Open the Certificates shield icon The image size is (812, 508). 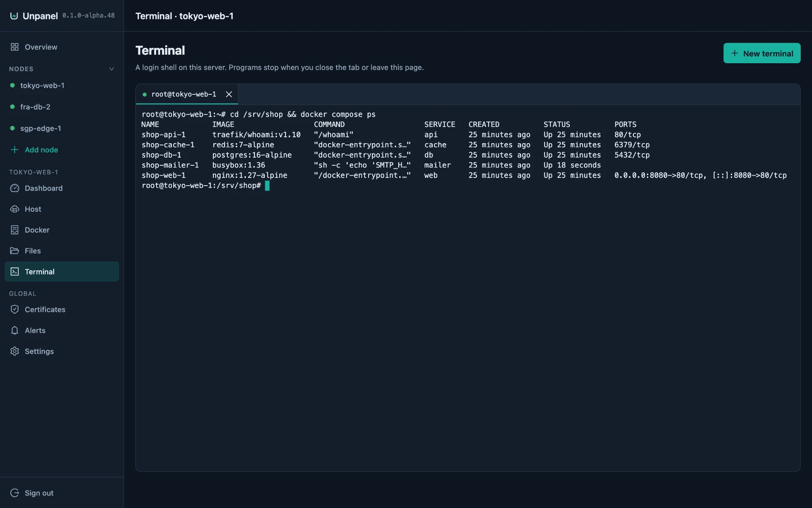point(14,309)
